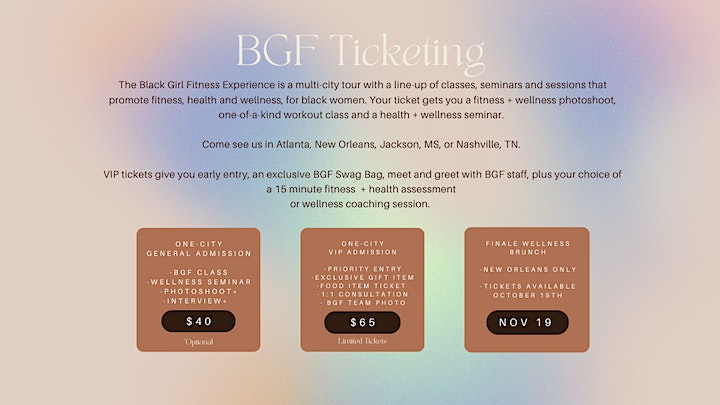Select the Photoshoot+ list item
The width and height of the screenshot is (720, 405).
(x=198, y=290)
